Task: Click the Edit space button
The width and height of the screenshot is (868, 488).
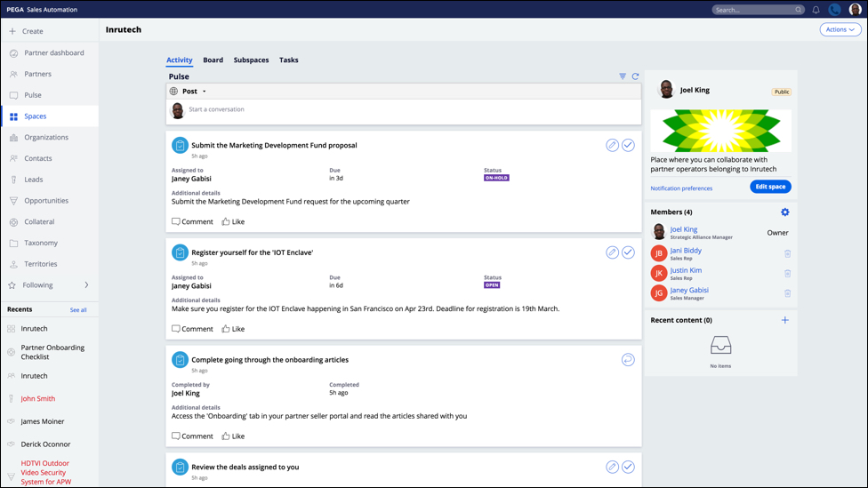Action: tap(769, 187)
